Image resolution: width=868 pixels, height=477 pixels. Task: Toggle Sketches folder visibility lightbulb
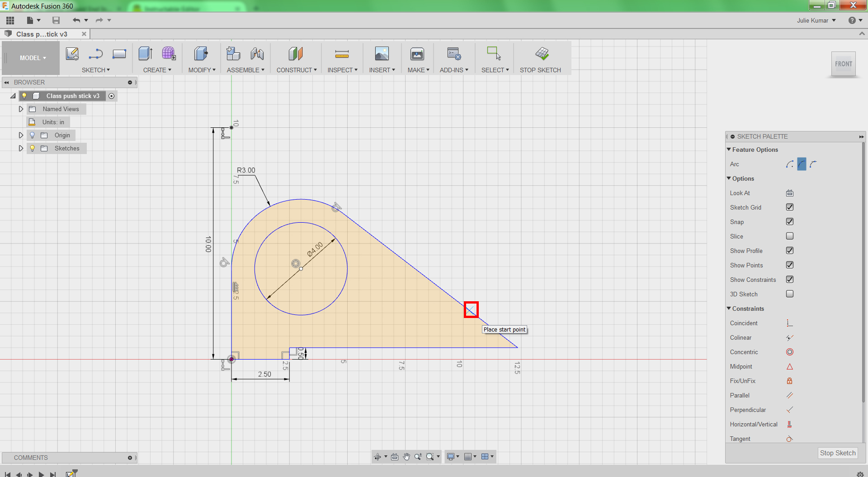click(x=32, y=148)
